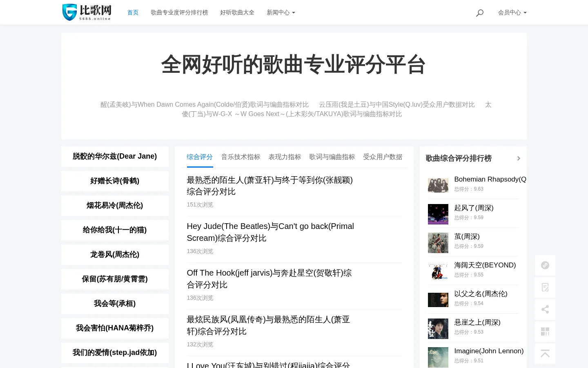
Task: Open 海阔天空(BEYOND) ranking title
Action: (485, 265)
